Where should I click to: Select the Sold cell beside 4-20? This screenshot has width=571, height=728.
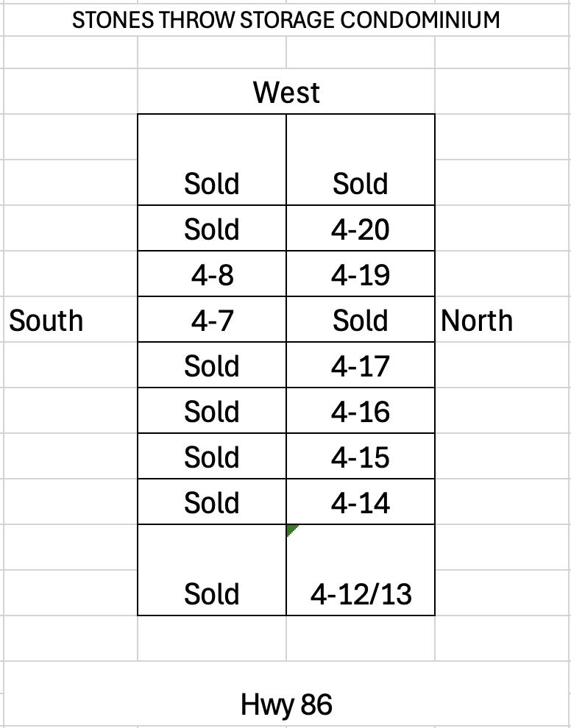(x=212, y=229)
